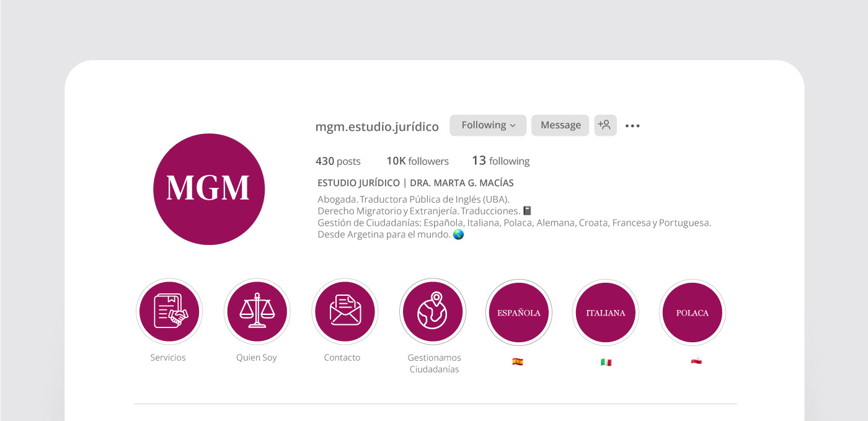Click the Poland flag emoji label
The width and height of the screenshot is (868, 421).
pos(696,361)
